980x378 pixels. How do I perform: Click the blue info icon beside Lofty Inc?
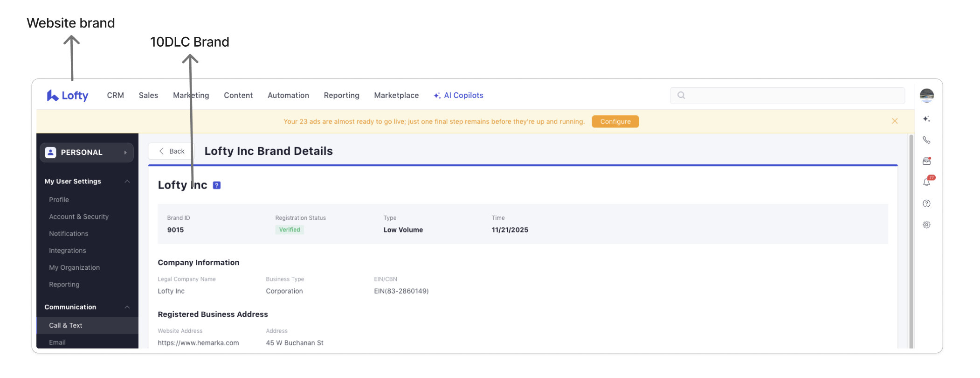[217, 185]
